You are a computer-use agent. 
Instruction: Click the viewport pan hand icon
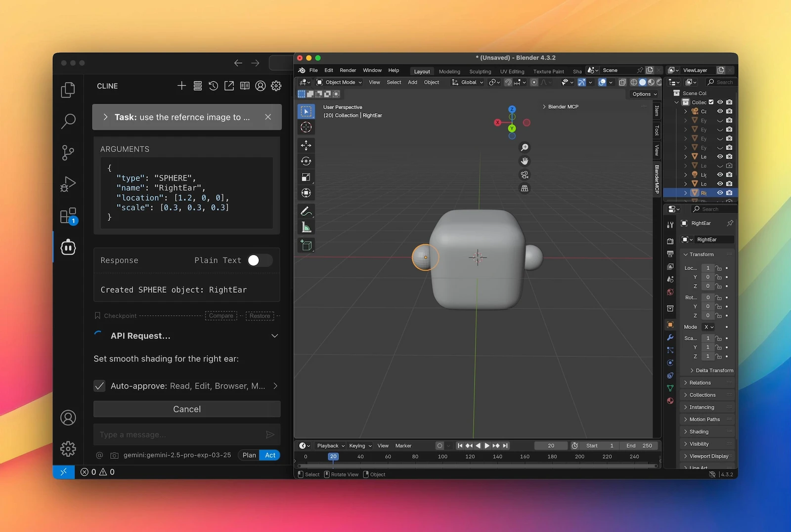click(x=525, y=161)
